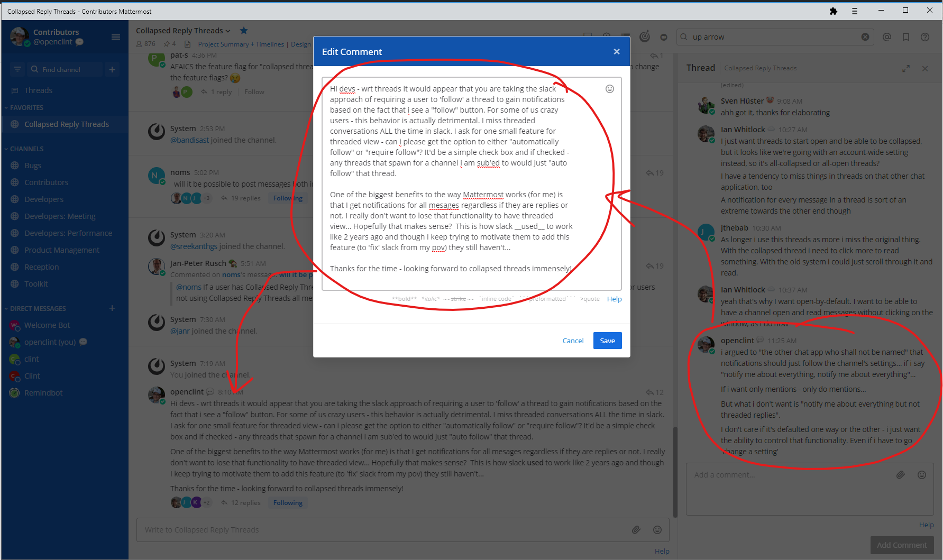This screenshot has width=943, height=560.
Task: Open emoji picker in the Edit Comment dialog
Action: [x=610, y=88]
